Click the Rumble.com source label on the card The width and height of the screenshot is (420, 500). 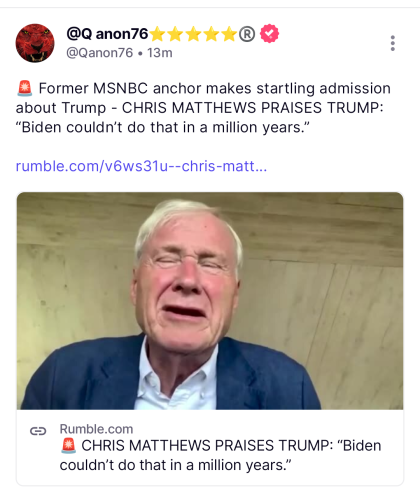pyautogui.click(x=96, y=429)
